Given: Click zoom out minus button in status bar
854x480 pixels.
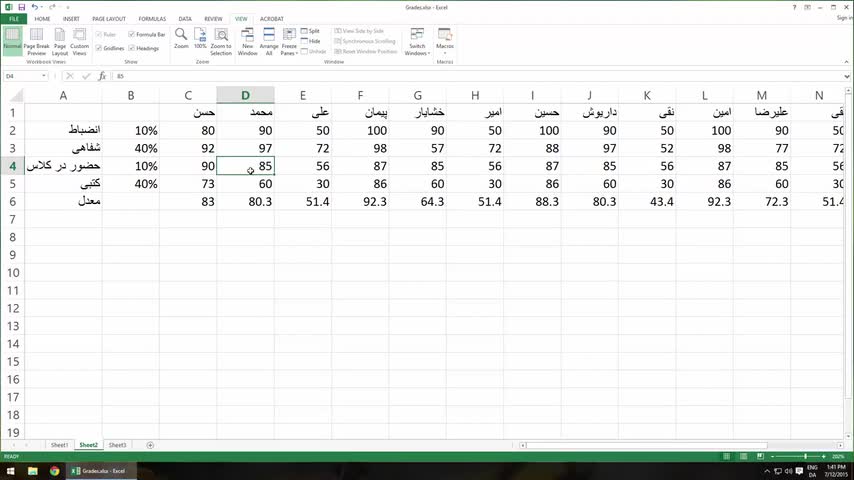Looking at the screenshot, I should click(772, 456).
